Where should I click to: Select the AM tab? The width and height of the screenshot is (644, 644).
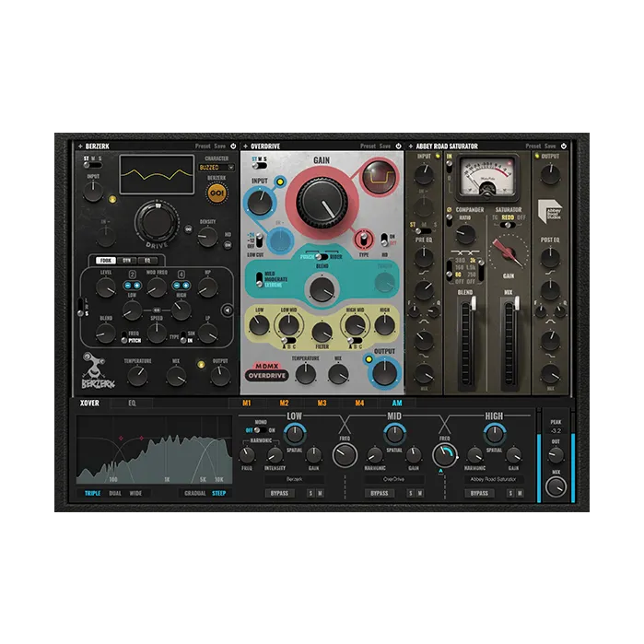click(x=397, y=403)
